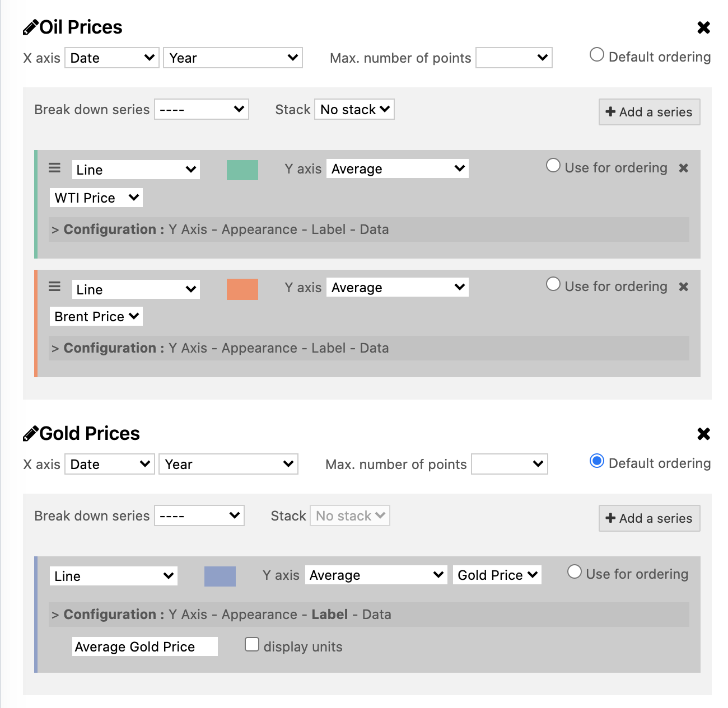This screenshot has height=708, width=728.
Task: Enable Default ordering for Oil Prices
Action: pyautogui.click(x=597, y=55)
